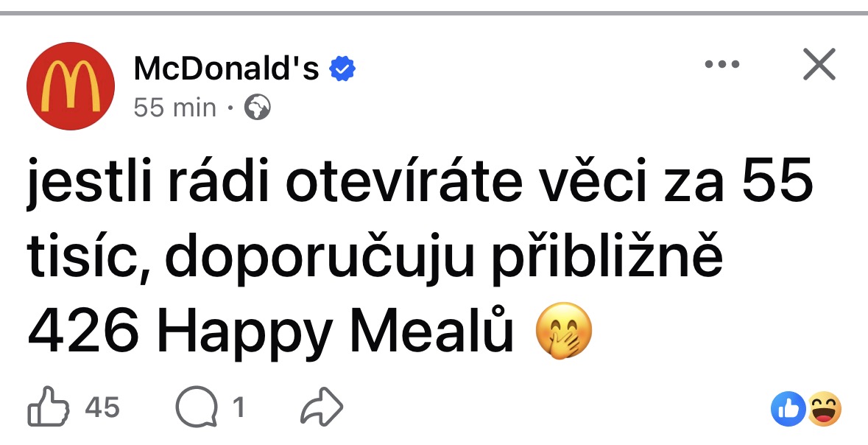The image size is (868, 445).
Task: View who liked via 45 count
Action: (x=102, y=408)
